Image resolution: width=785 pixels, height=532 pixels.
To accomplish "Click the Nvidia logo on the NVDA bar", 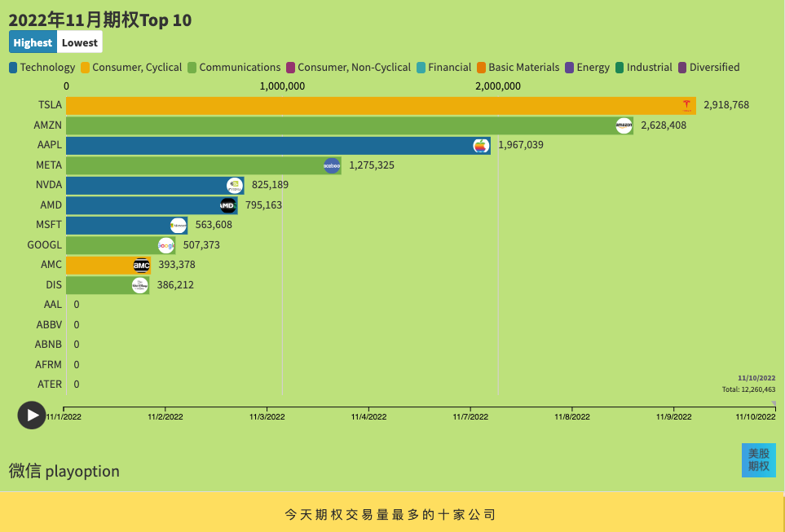I will pyautogui.click(x=234, y=186).
